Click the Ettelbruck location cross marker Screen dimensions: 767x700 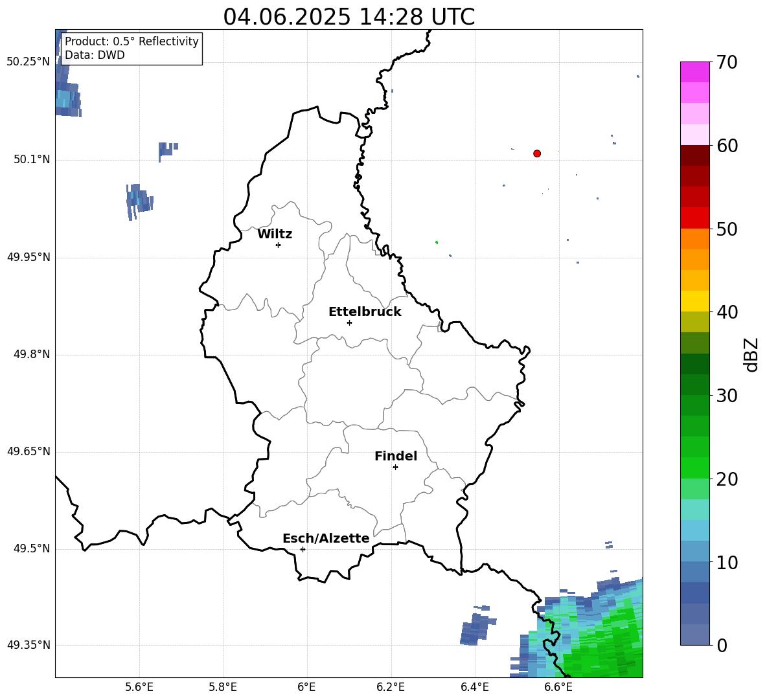coord(349,322)
